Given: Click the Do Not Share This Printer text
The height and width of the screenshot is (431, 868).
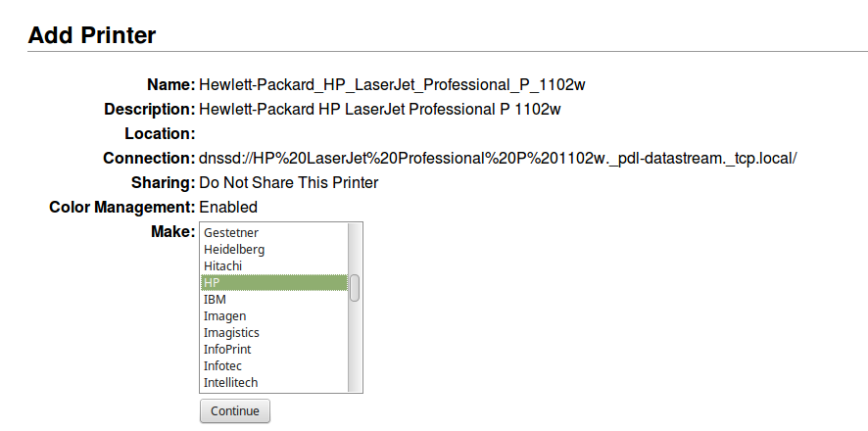Looking at the screenshot, I should click(288, 182).
